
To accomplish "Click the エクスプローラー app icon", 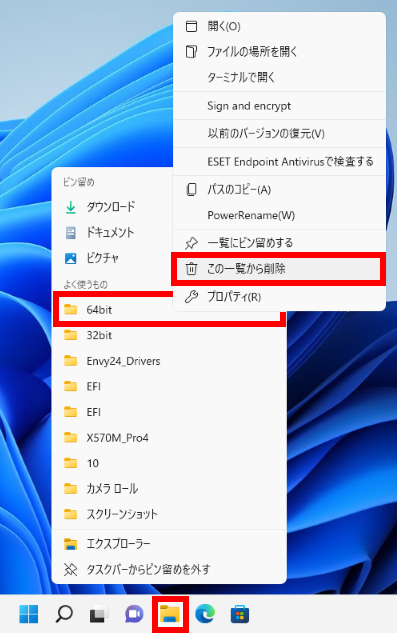I will click(x=71, y=544).
